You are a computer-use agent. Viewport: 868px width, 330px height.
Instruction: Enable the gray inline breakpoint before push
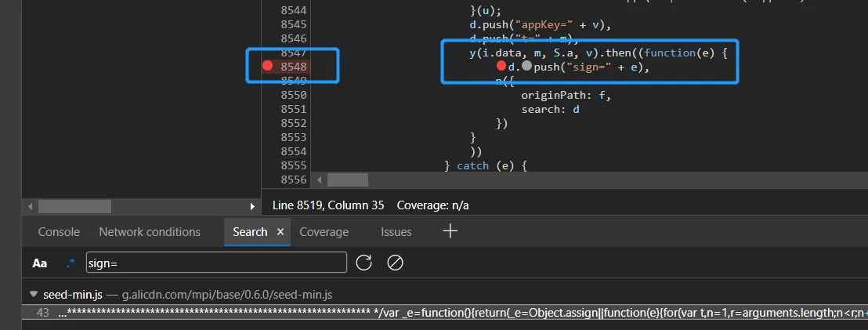526,67
